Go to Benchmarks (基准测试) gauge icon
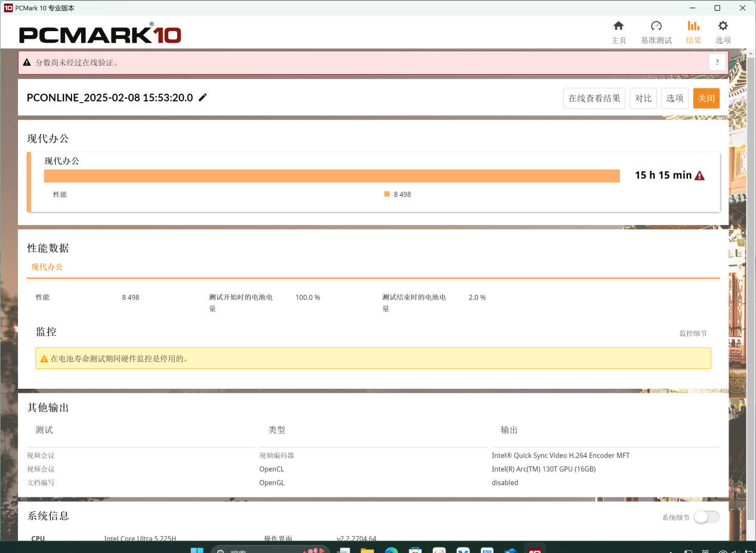 click(656, 32)
